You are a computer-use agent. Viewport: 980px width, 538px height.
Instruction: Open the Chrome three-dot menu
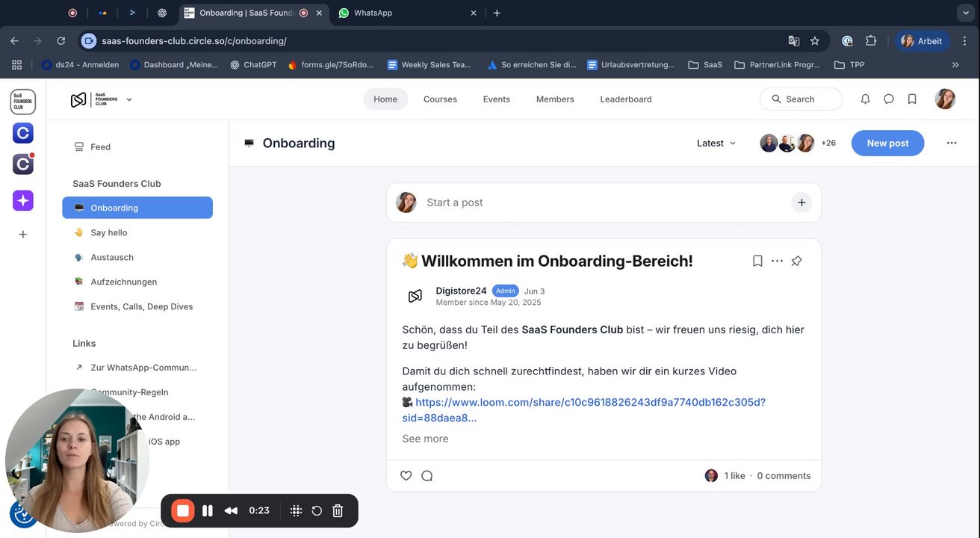point(964,41)
